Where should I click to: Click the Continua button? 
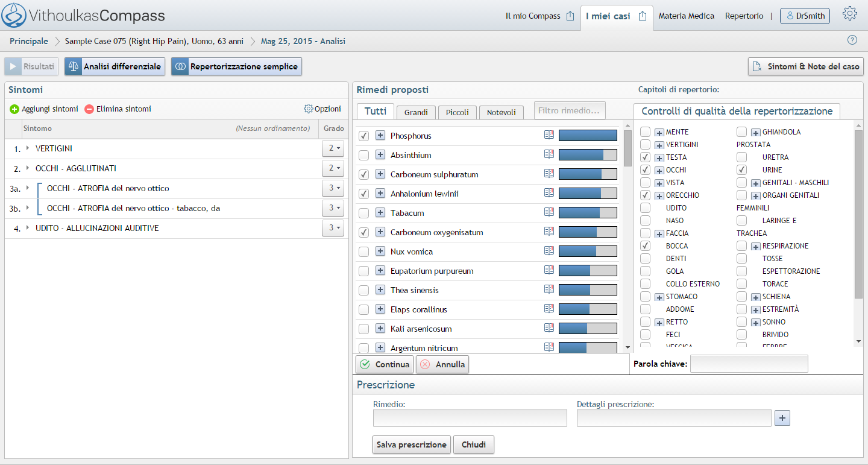[385, 364]
